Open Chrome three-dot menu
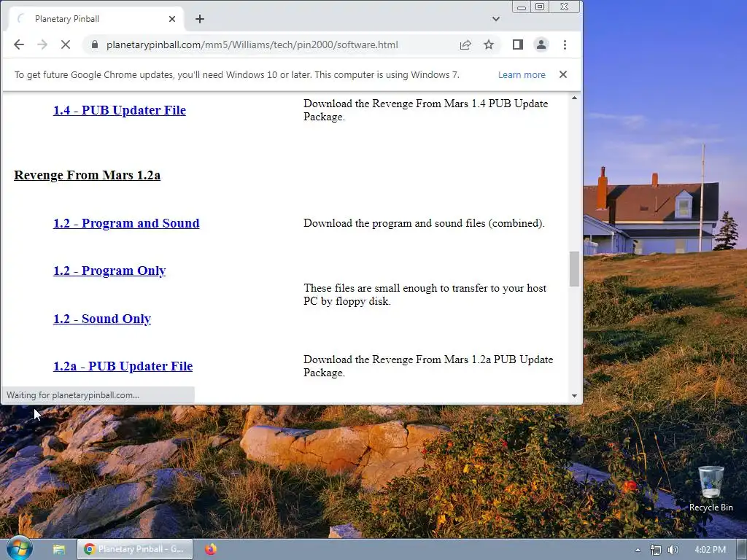The image size is (747, 560). click(565, 44)
